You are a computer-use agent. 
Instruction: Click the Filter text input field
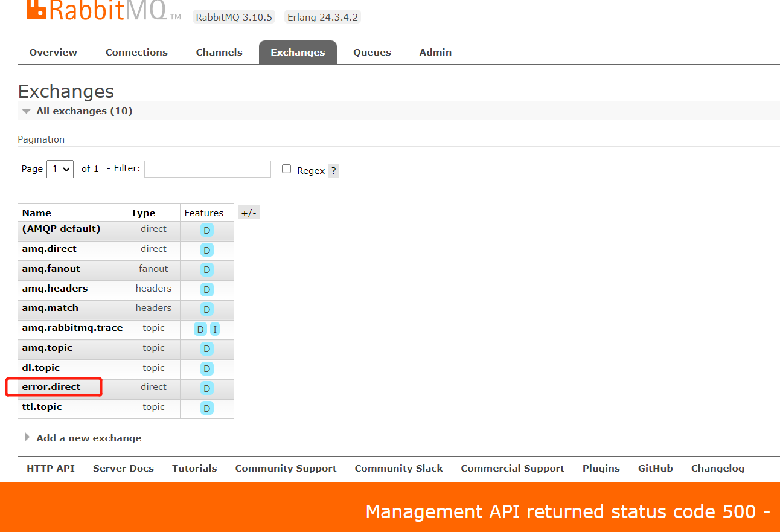[208, 169]
